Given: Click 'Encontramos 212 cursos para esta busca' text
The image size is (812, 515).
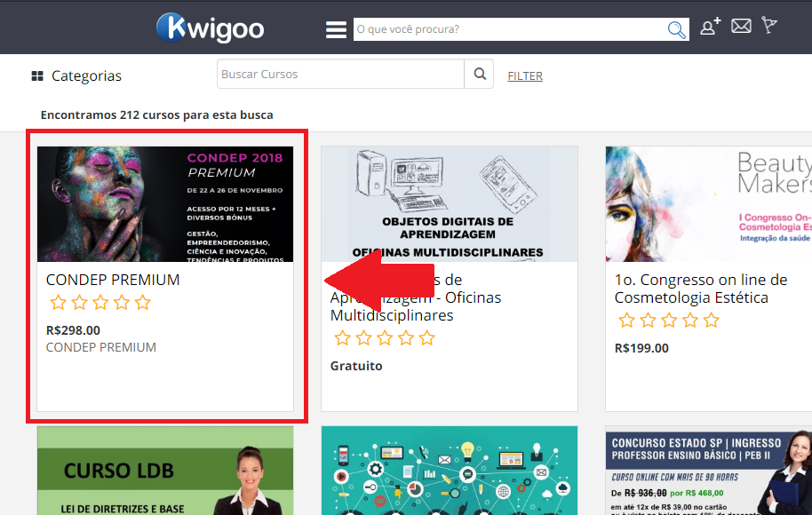Looking at the screenshot, I should coord(157,115).
